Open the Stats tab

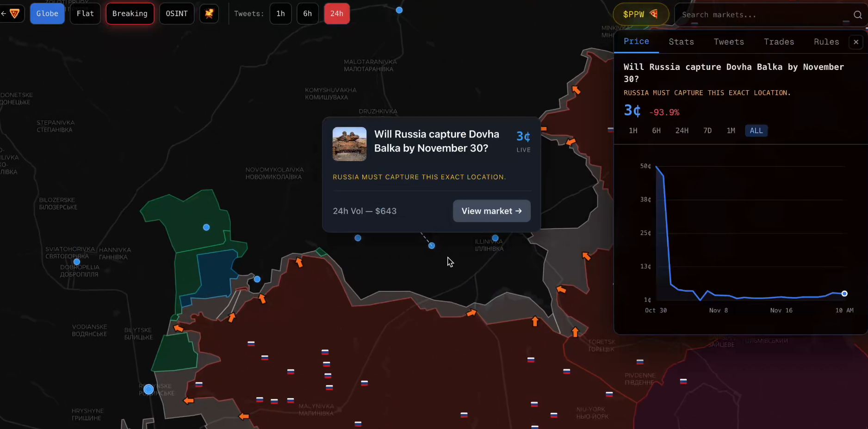[x=681, y=42]
